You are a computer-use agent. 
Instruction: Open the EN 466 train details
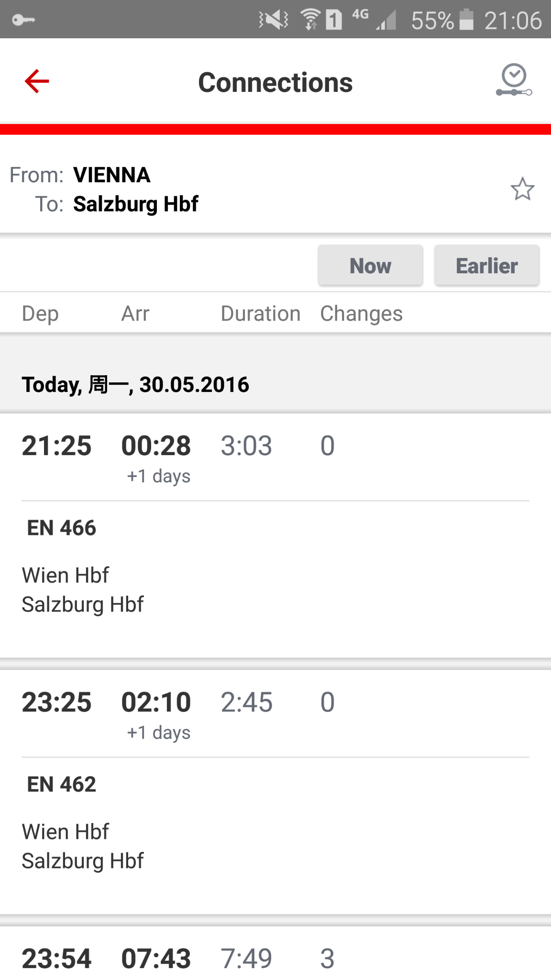(x=62, y=528)
